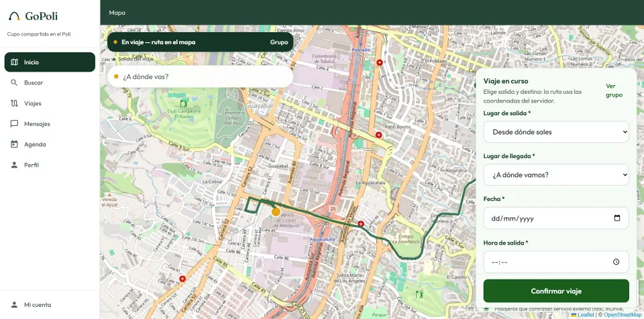644x319 pixels.
Task: Click the 'Patio Bonito' map label
Action: pos(398,127)
